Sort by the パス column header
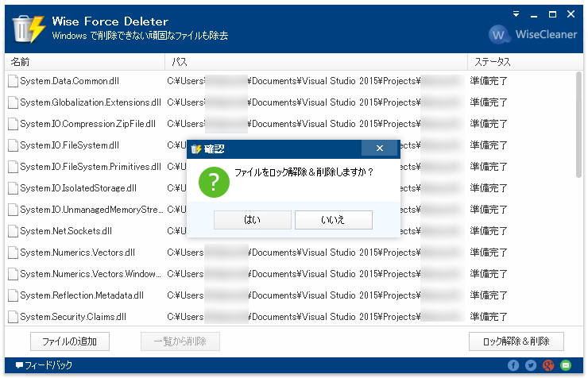 point(316,62)
